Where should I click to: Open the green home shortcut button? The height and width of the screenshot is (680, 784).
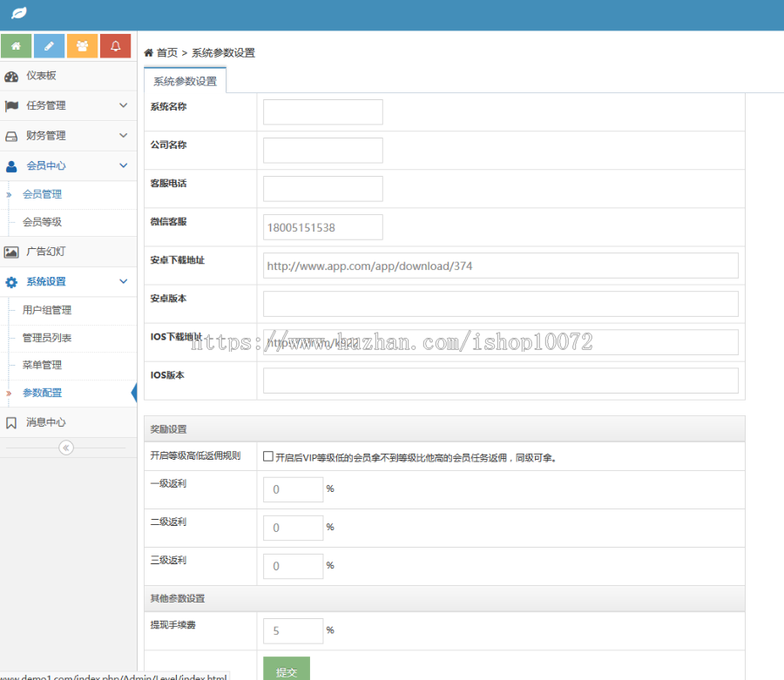16,46
